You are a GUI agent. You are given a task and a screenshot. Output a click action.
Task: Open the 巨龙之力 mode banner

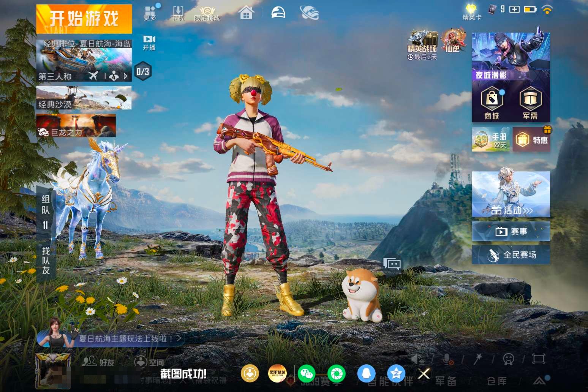pyautogui.click(x=76, y=126)
